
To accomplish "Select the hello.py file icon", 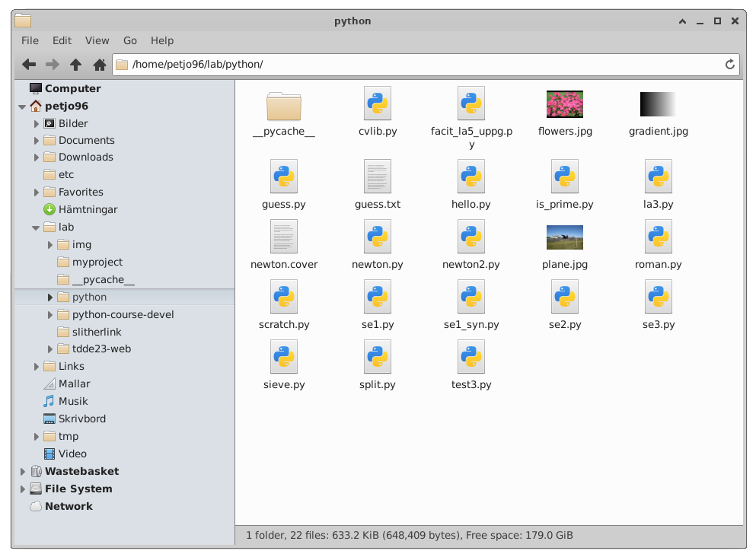I will point(471,176).
